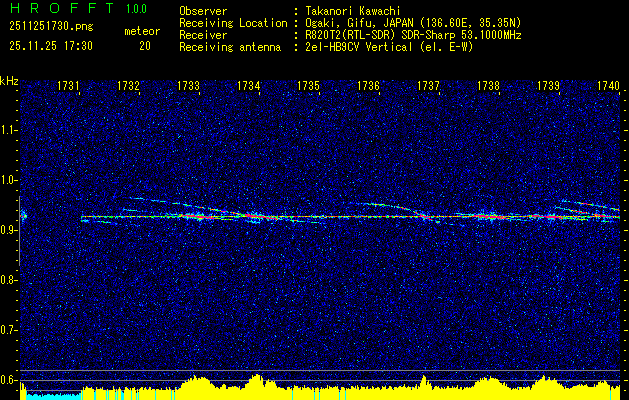Click the 0.9 kHz axis label
This screenshot has height=400, width=629.
[7, 230]
